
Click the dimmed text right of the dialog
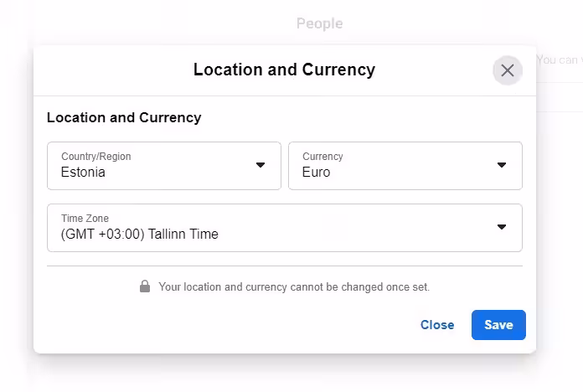pyautogui.click(x=559, y=59)
